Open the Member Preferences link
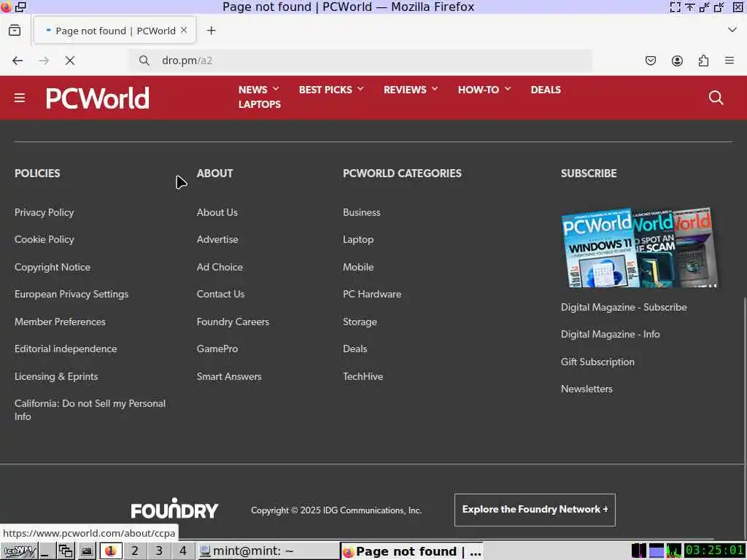The image size is (747, 560). click(x=60, y=322)
